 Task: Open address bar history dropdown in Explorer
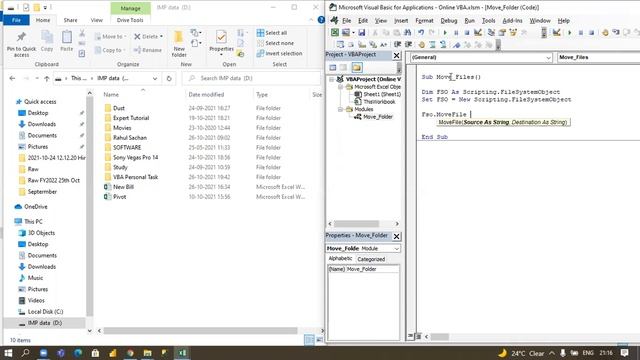click(155, 78)
